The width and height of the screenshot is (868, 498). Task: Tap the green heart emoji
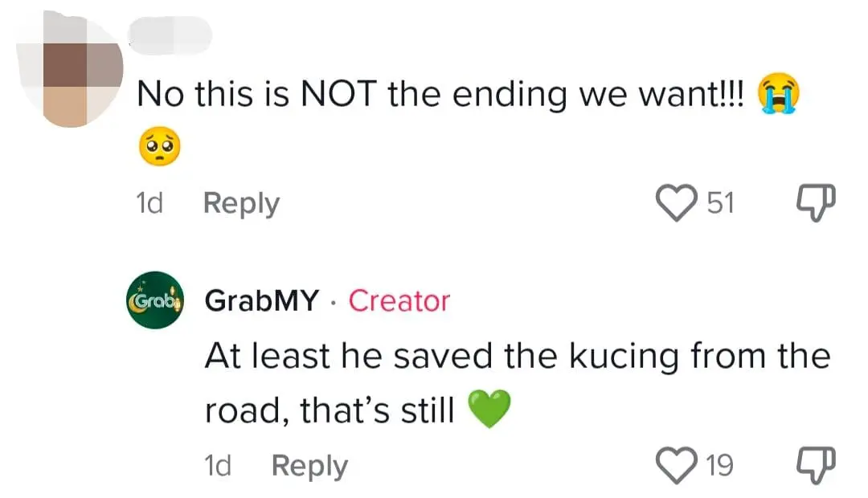click(x=489, y=411)
